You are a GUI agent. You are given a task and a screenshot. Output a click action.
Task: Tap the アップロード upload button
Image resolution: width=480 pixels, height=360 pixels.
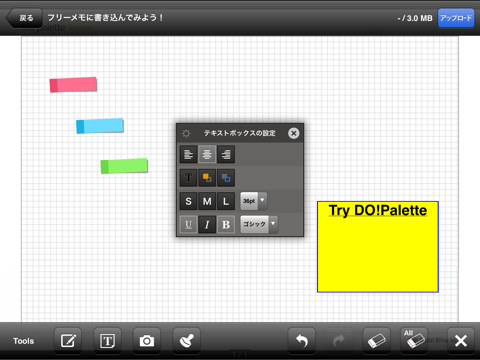456,18
